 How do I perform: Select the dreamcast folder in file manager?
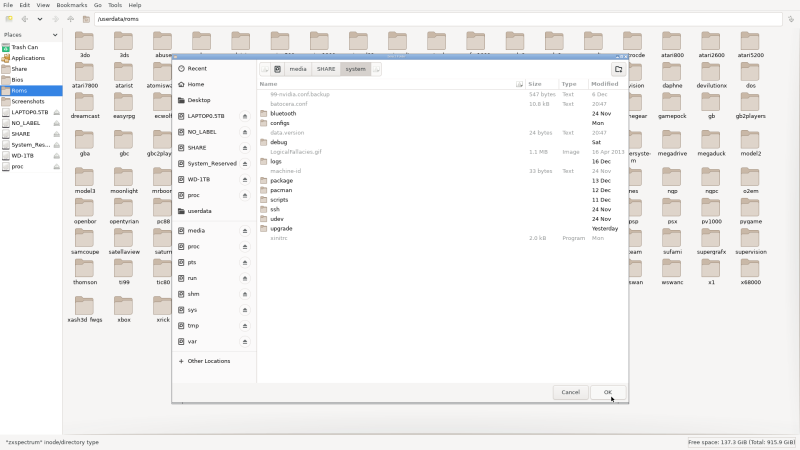[85, 106]
